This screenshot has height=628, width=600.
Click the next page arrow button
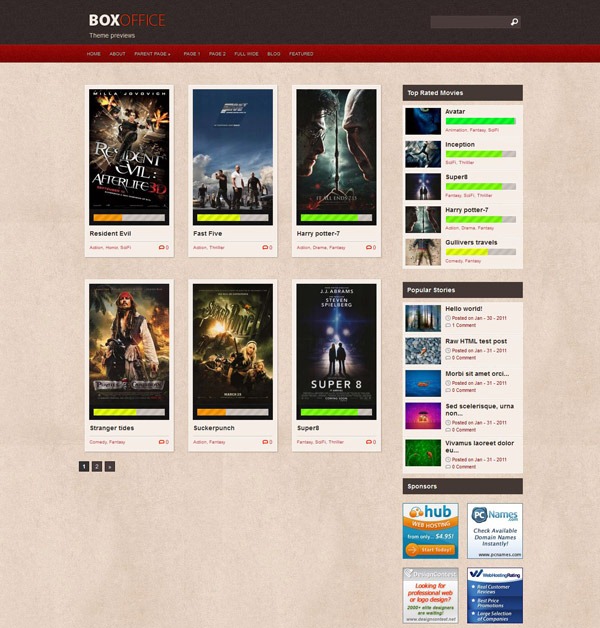pos(110,466)
